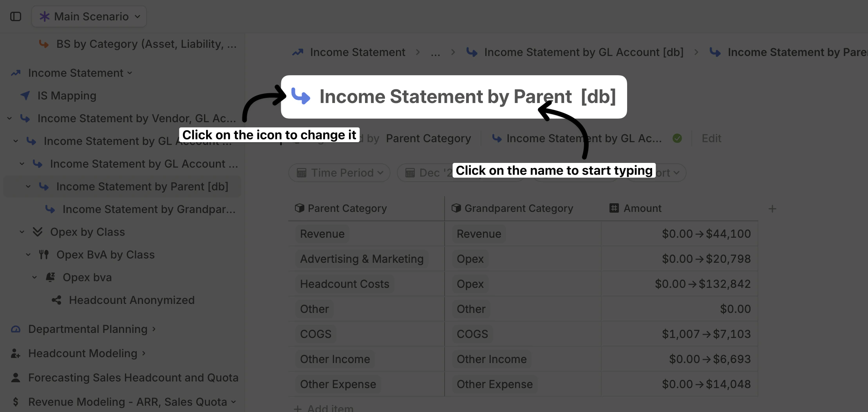Expand the Departmental Planning section
The height and width of the screenshot is (412, 868).
tap(154, 329)
